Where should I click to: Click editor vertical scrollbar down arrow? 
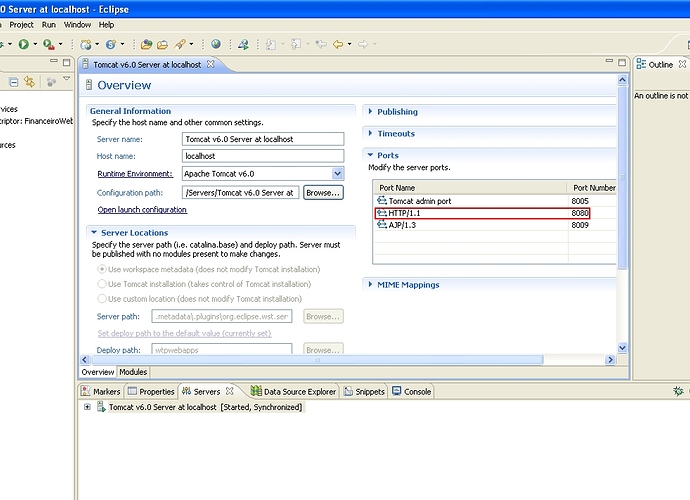pos(622,348)
